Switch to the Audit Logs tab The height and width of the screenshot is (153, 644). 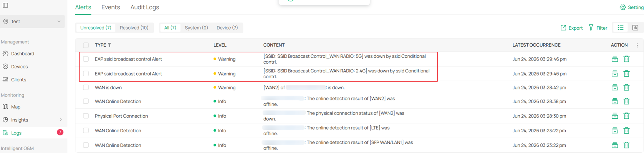click(145, 7)
